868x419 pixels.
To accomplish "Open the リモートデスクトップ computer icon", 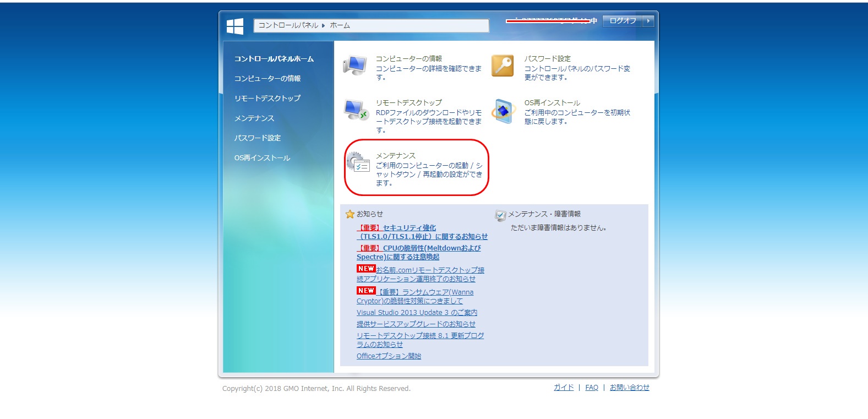I will click(x=356, y=110).
